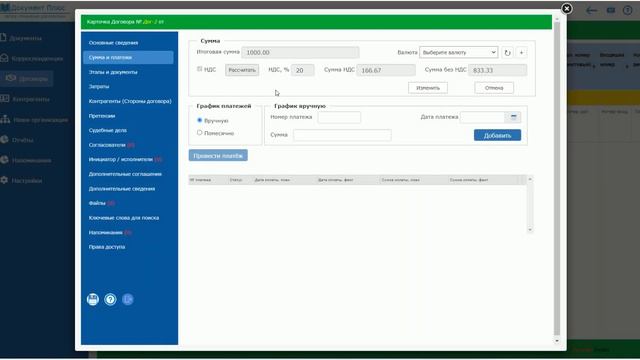Click the help question-mark icon in dialog sidebar
Image resolution: width=640 pixels, height=360 pixels.
pos(110,299)
